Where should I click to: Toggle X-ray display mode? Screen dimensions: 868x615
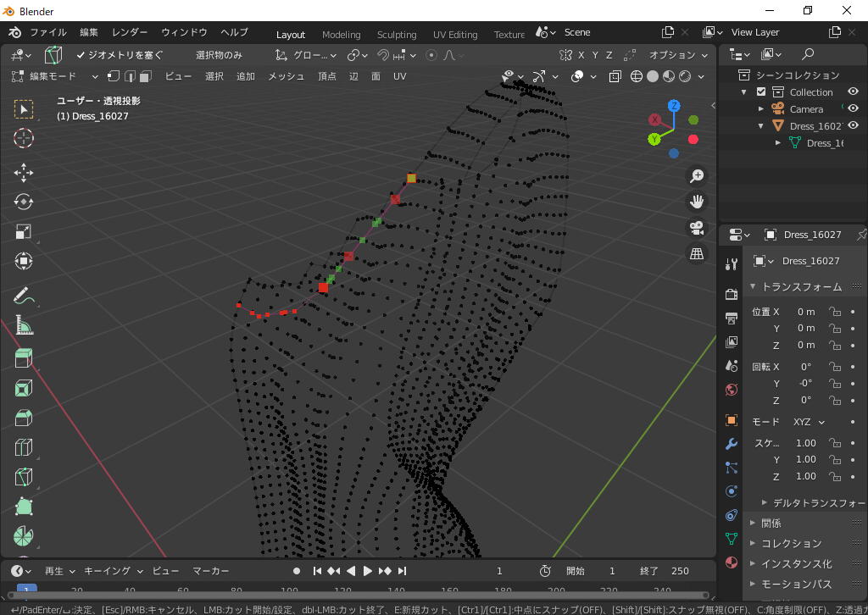(615, 76)
